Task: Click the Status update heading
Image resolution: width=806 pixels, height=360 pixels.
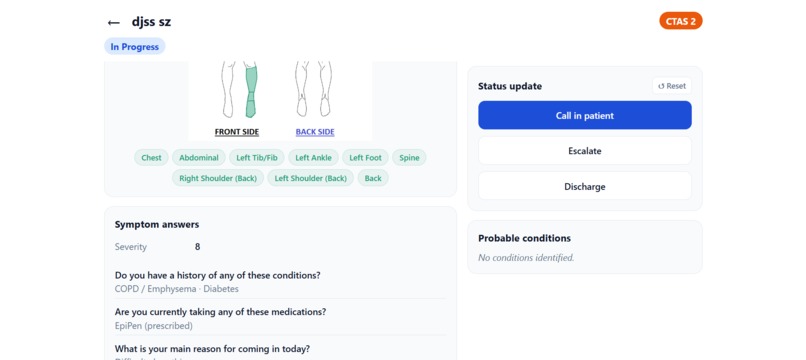Action: (x=510, y=86)
